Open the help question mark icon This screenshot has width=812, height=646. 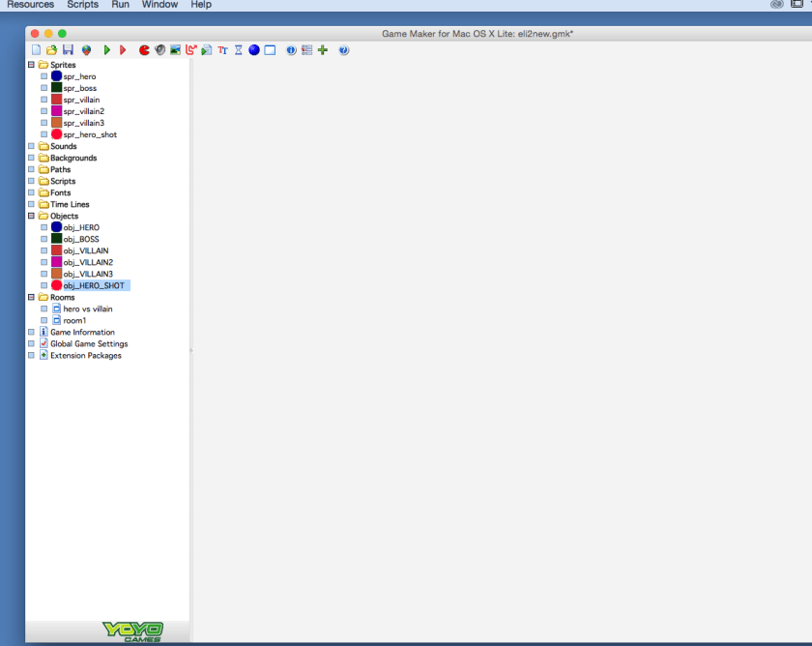(343, 50)
